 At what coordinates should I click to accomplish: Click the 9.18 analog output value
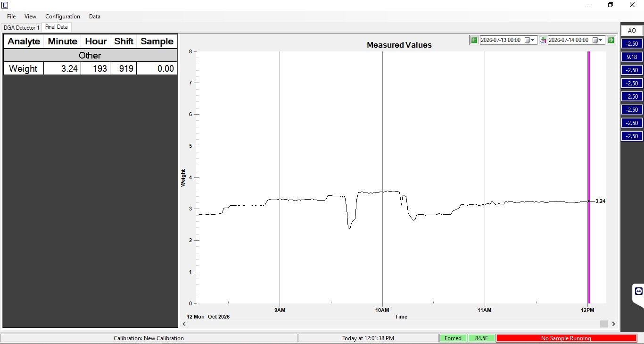632,57
